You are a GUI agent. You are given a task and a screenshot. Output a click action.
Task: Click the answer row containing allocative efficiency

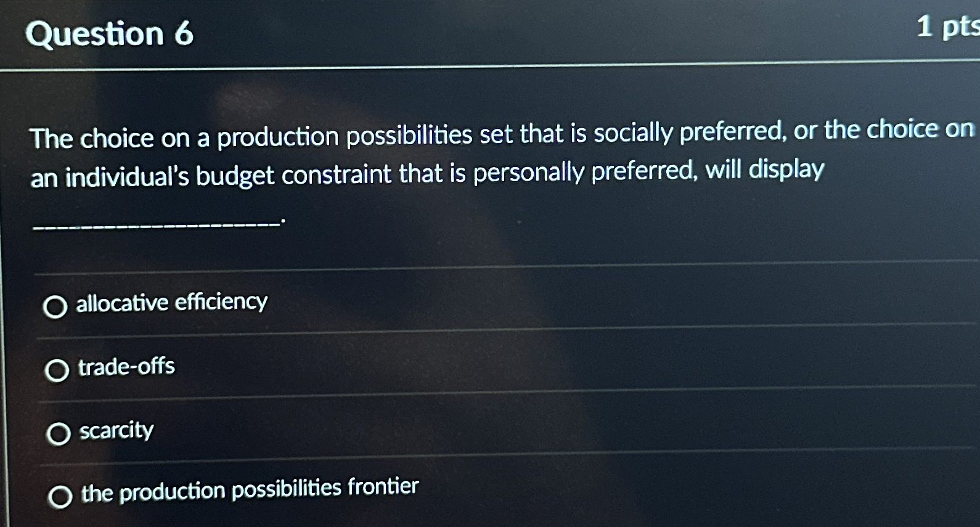tap(431, 304)
